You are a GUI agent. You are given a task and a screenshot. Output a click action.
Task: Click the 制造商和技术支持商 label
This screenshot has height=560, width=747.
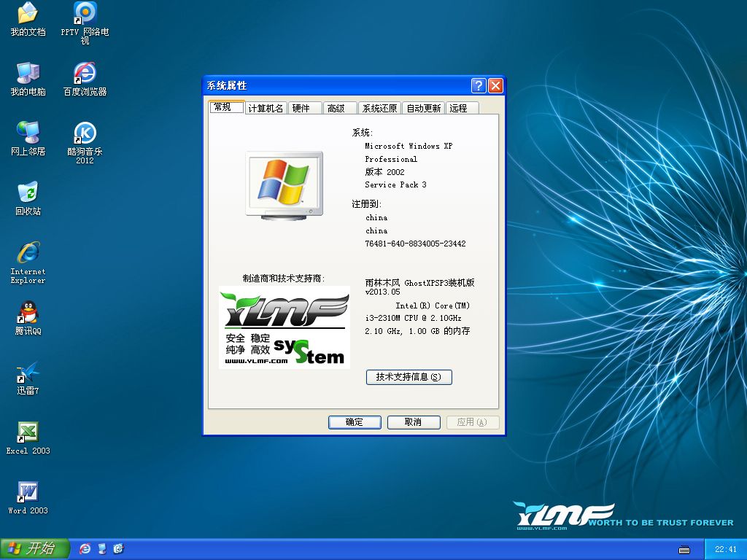pos(284,279)
